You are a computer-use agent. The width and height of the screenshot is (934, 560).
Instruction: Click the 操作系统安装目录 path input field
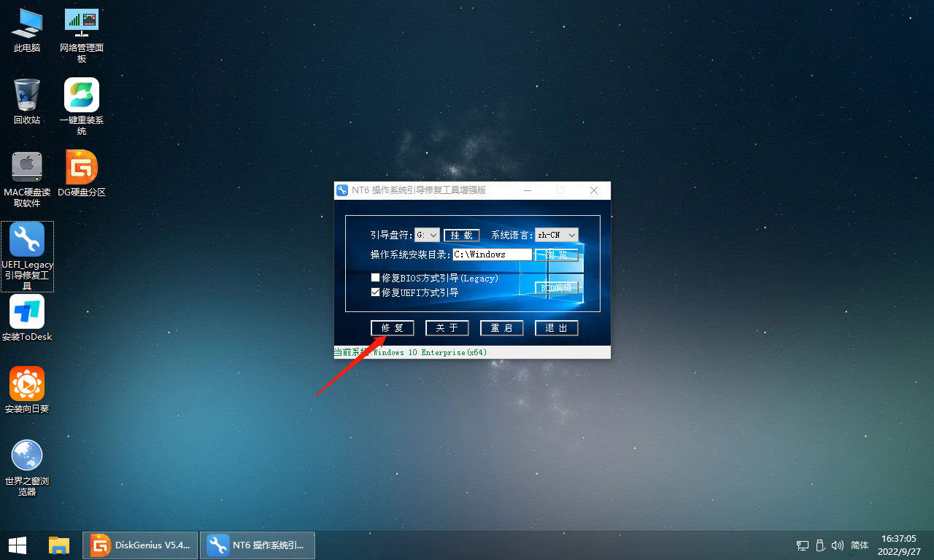click(x=491, y=254)
